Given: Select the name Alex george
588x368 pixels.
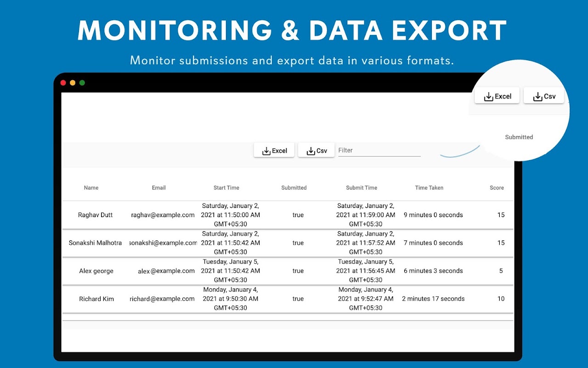Looking at the screenshot, I should click(96, 271).
